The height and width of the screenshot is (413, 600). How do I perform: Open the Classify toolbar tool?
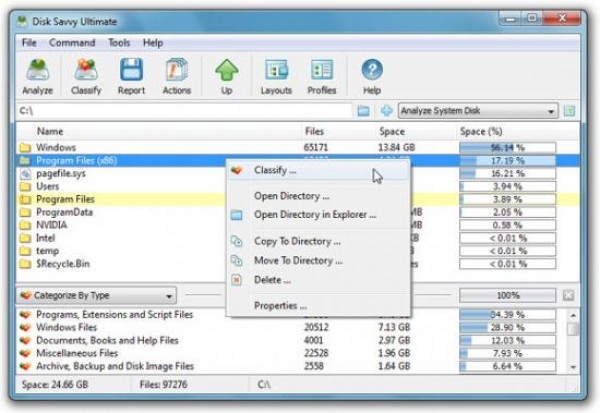click(x=86, y=77)
